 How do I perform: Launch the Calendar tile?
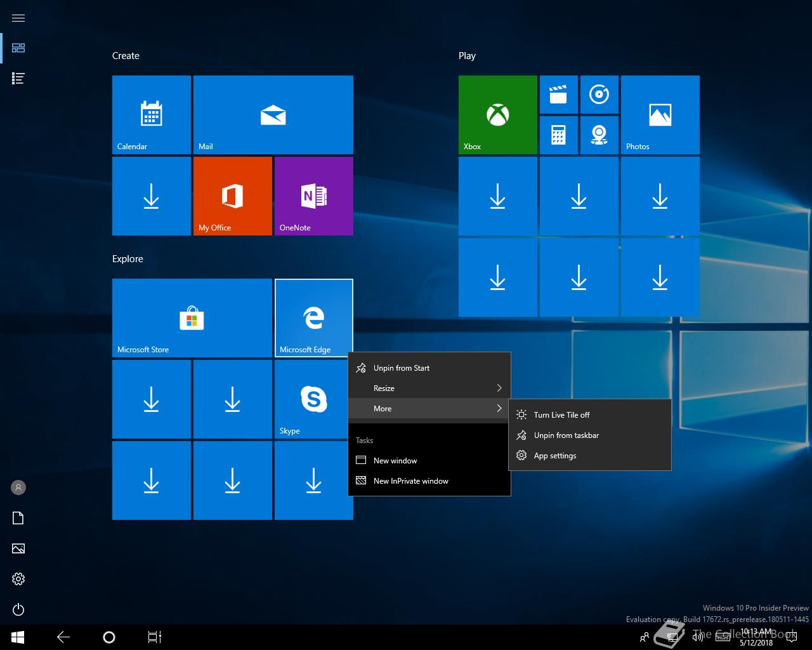152,115
